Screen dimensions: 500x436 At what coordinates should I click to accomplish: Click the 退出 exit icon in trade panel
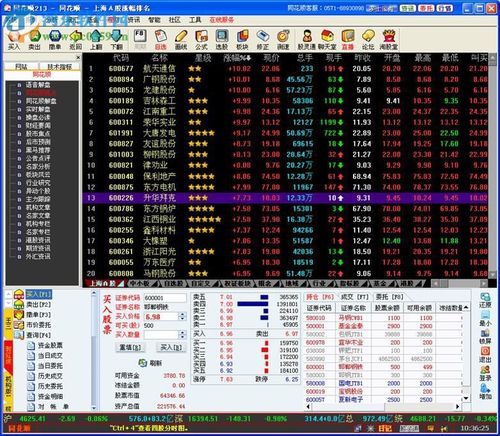[x=485, y=355]
